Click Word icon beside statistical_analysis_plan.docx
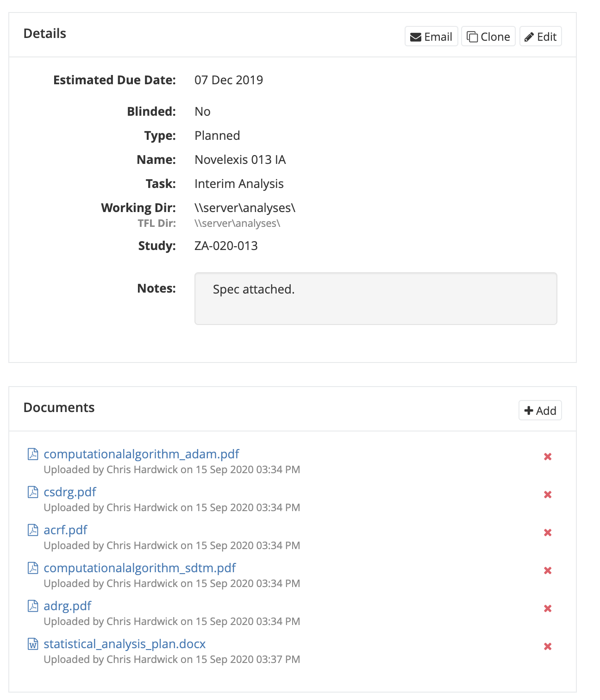 tap(33, 644)
